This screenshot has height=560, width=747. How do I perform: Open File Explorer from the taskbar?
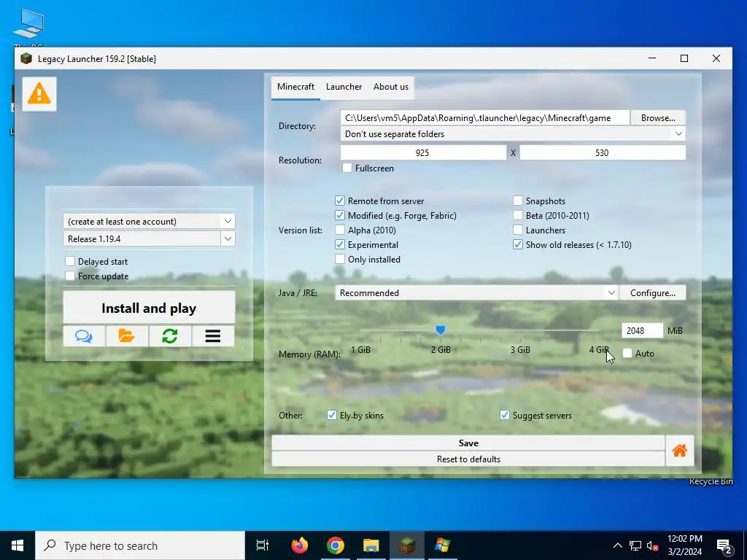[x=371, y=545]
